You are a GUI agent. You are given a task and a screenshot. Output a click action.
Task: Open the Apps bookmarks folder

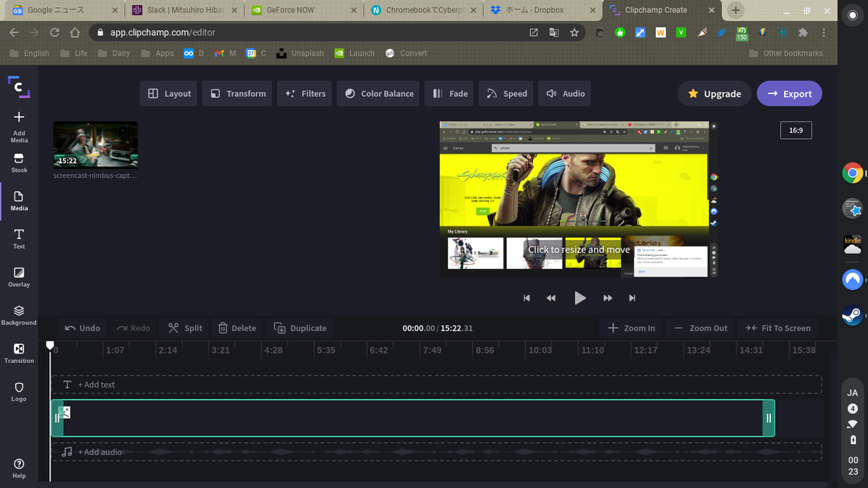coord(157,53)
